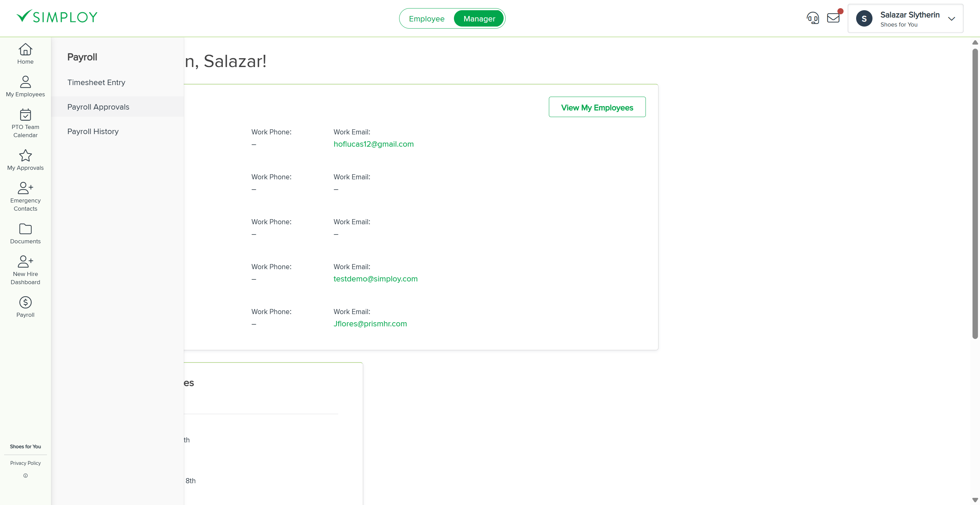Select the My Employees sidebar icon

[x=25, y=86]
